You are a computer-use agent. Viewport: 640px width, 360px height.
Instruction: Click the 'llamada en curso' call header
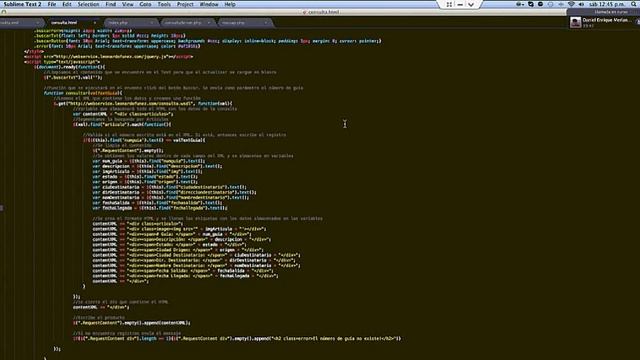(x=611, y=12)
